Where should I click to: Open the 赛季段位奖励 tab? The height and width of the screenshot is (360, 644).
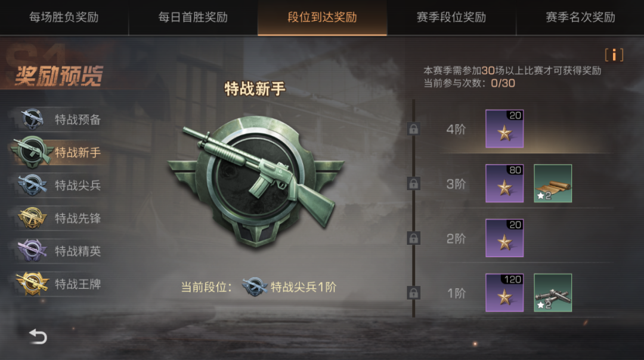click(x=451, y=17)
